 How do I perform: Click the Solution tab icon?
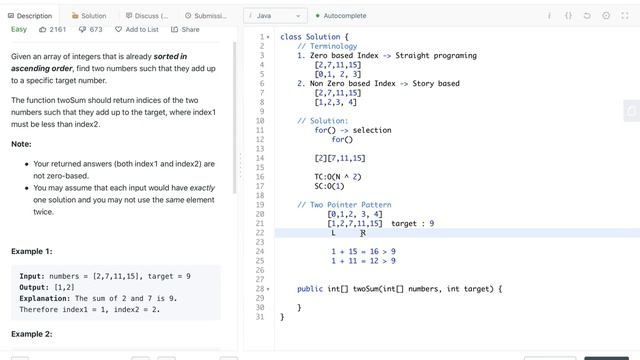click(75, 16)
